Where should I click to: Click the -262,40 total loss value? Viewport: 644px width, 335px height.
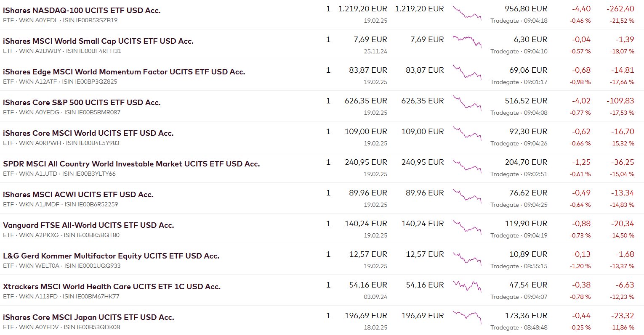[x=620, y=9]
